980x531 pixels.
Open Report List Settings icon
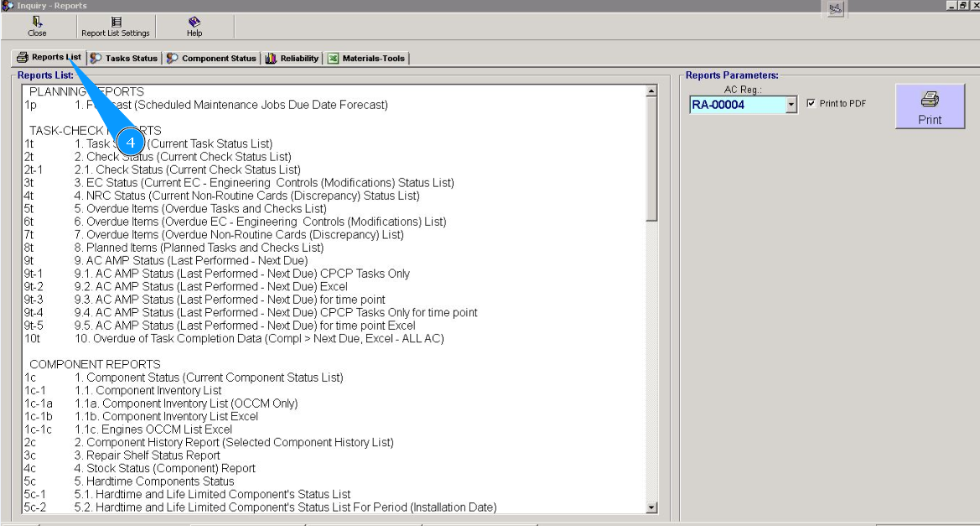pyautogui.click(x=116, y=22)
